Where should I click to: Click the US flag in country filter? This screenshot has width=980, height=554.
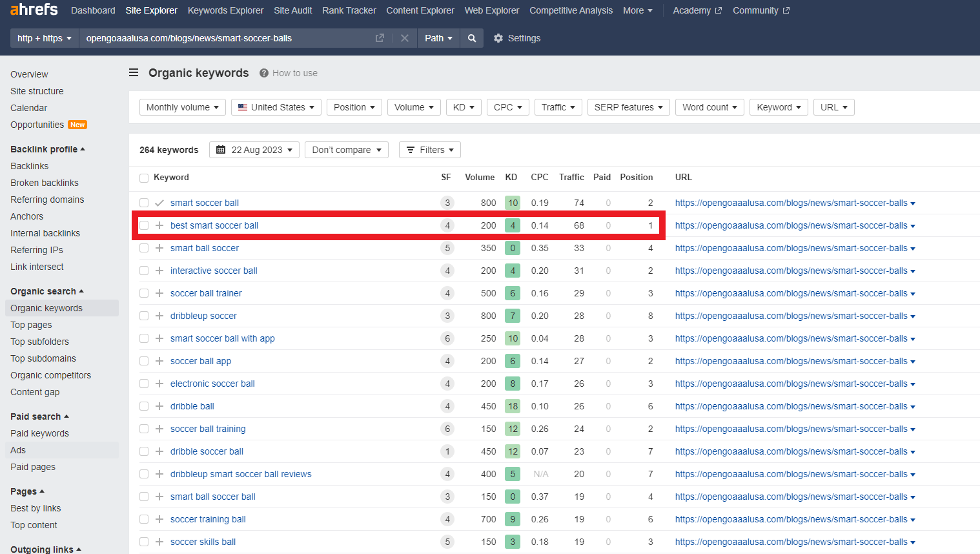pyautogui.click(x=242, y=107)
